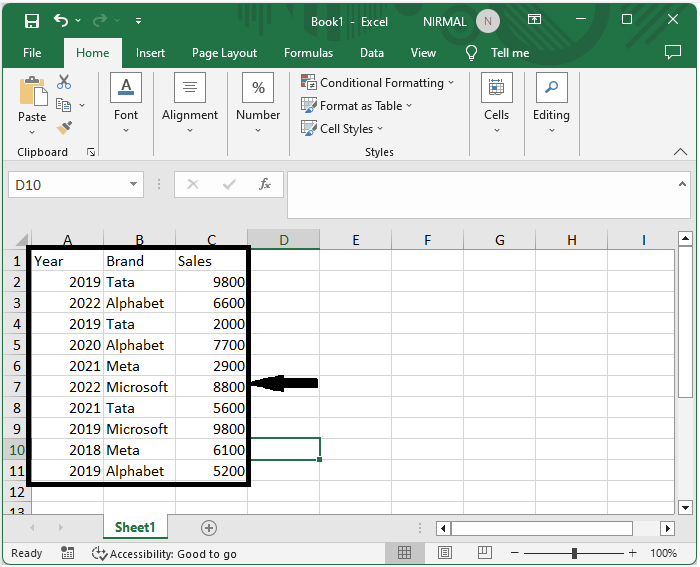This screenshot has width=700, height=567.
Task: Click the horizontal scrollbar left arrow
Action: [443, 528]
